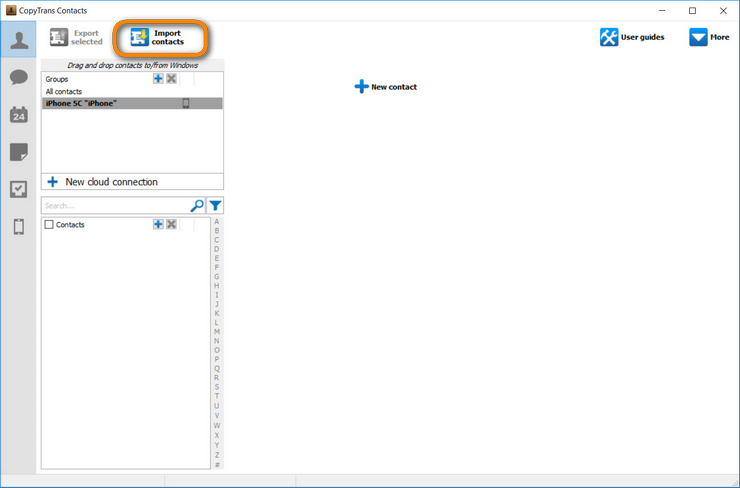Delete group using X icon in Groups

171,79
